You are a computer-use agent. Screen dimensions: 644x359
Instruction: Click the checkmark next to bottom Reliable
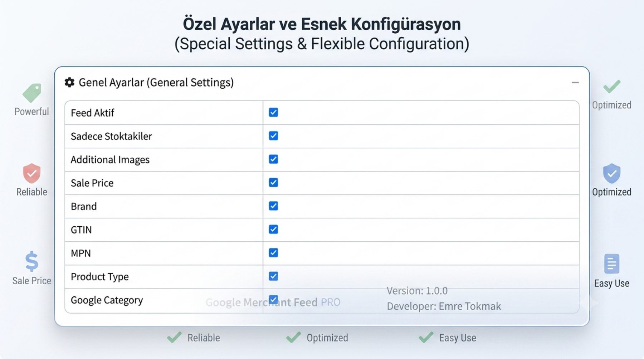click(175, 337)
